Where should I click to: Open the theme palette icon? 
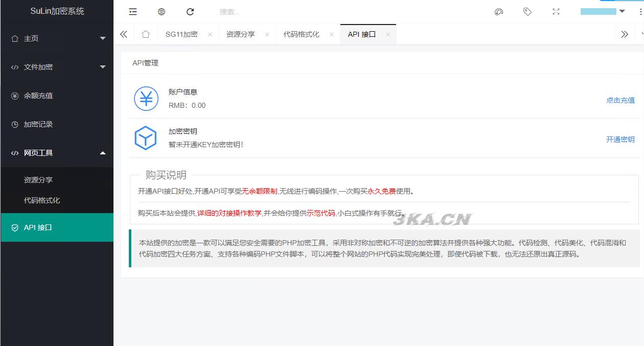click(x=499, y=12)
